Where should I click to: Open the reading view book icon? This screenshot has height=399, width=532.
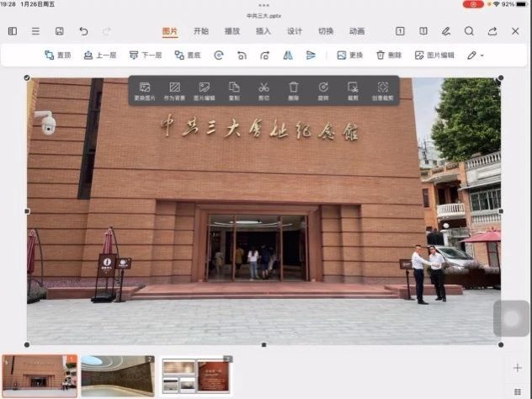click(x=423, y=31)
